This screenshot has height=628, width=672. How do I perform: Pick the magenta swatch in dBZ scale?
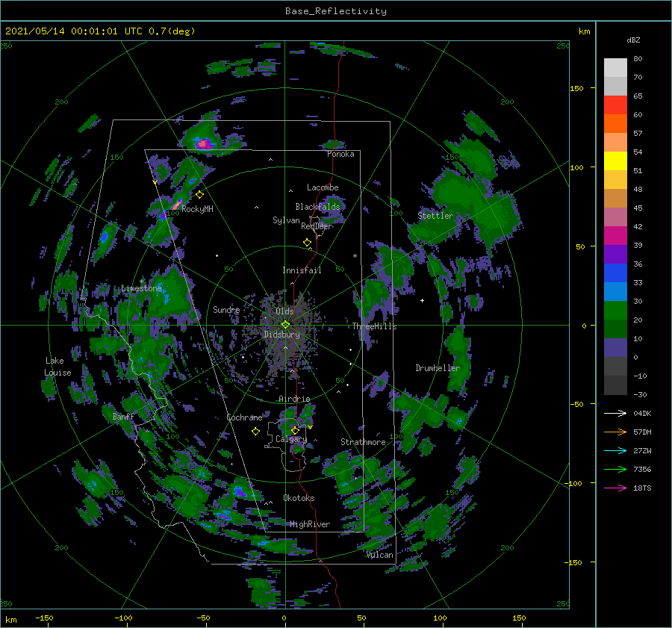tap(615, 236)
